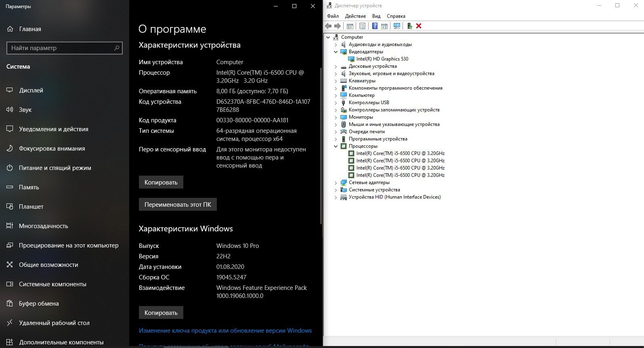Select Очереди печати in the device tree
The height and width of the screenshot is (348, 644).
point(367,132)
